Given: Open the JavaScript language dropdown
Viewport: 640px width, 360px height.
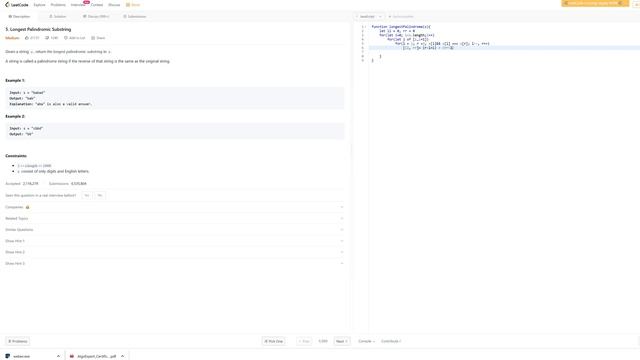Looking at the screenshot, I should tap(369, 17).
